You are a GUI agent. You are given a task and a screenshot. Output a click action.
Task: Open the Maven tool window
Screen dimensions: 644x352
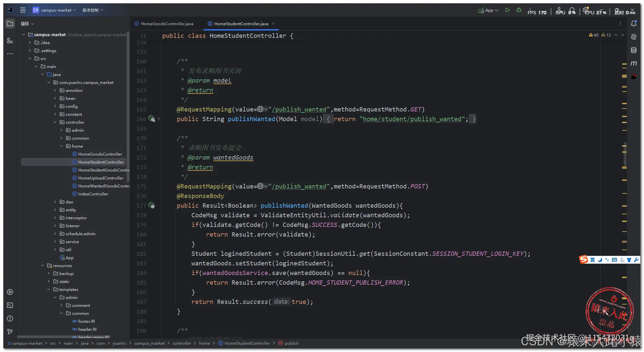[634, 63]
